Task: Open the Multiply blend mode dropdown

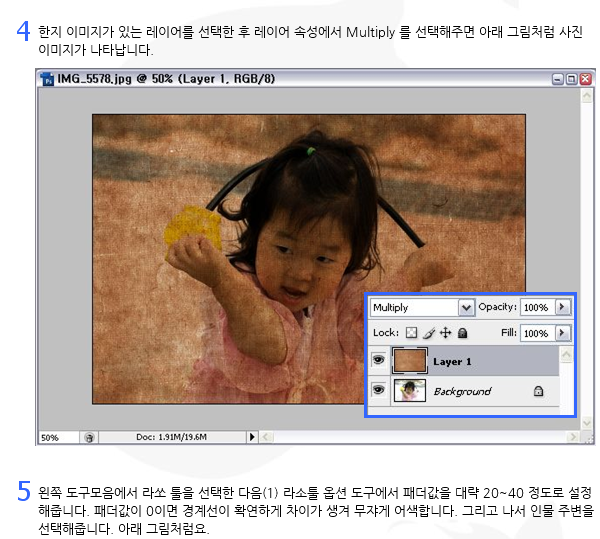Action: coord(466,308)
